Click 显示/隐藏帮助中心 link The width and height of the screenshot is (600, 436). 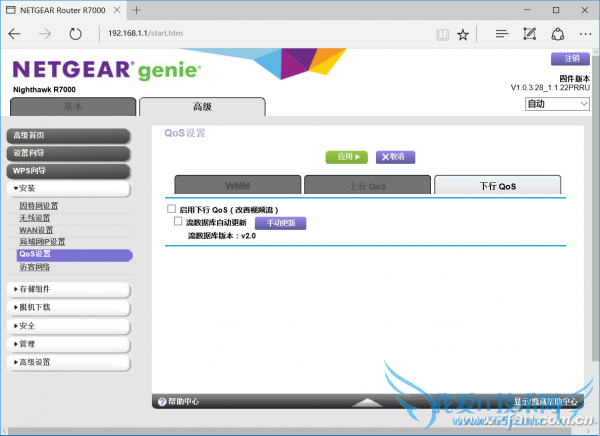pyautogui.click(x=545, y=402)
